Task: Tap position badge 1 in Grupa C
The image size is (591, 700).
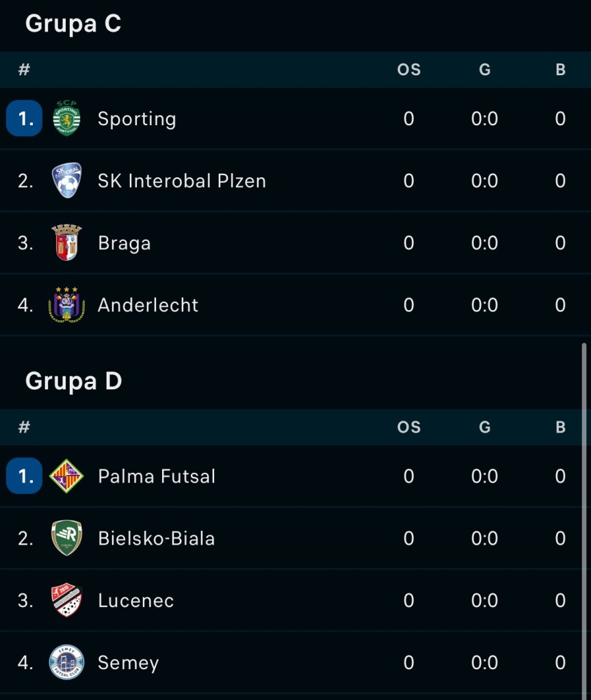Action: pos(25,118)
